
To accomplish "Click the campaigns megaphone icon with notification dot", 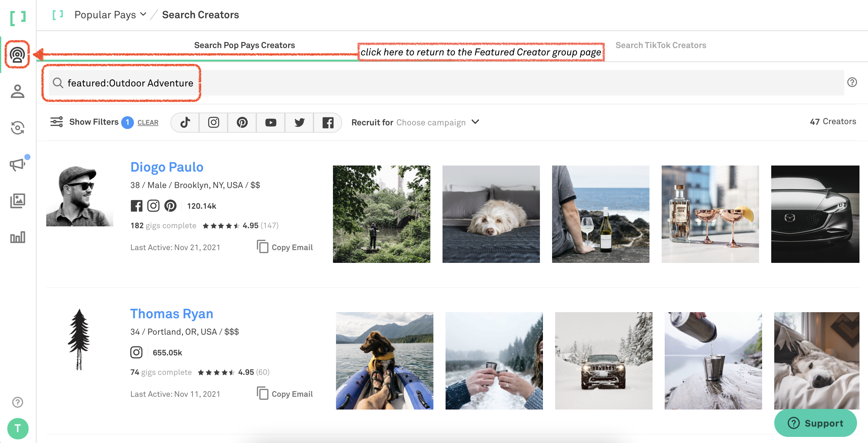I will 18,164.
